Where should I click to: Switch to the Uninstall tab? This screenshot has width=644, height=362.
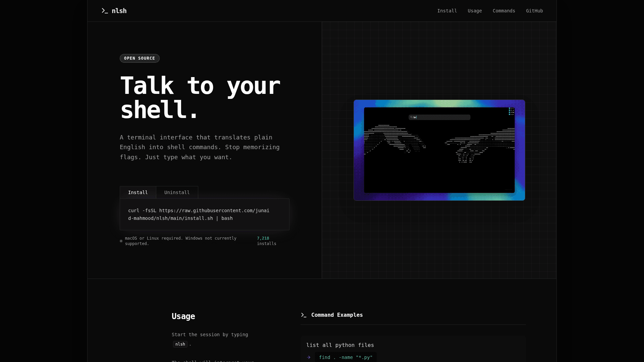pyautogui.click(x=177, y=192)
